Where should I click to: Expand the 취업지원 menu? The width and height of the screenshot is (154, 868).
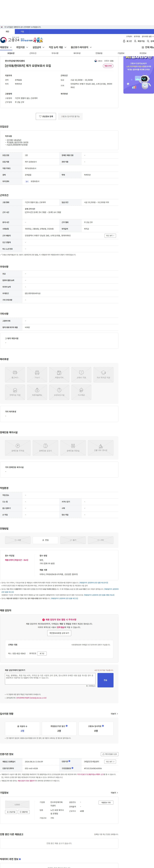click(x=22, y=48)
